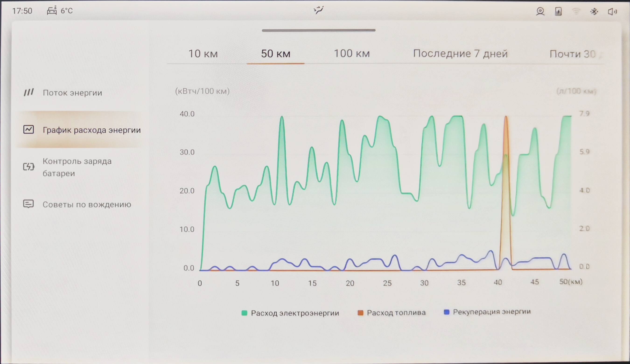Switch to the 100 км tab
The image size is (630, 364).
click(x=352, y=53)
